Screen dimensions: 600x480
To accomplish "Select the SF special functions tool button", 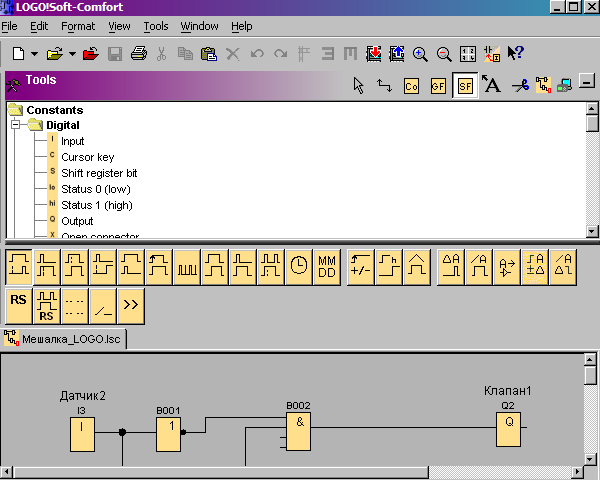I will (x=465, y=86).
